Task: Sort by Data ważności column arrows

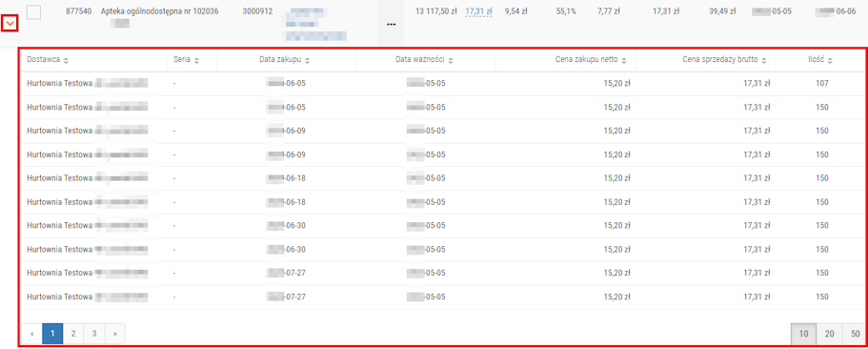Action: tap(451, 60)
